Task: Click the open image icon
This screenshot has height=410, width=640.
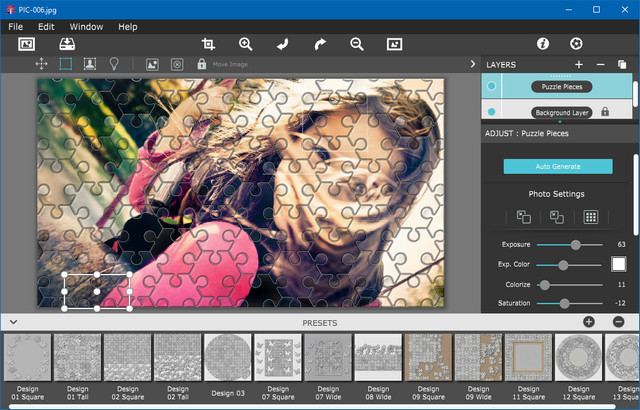Action: (x=26, y=44)
